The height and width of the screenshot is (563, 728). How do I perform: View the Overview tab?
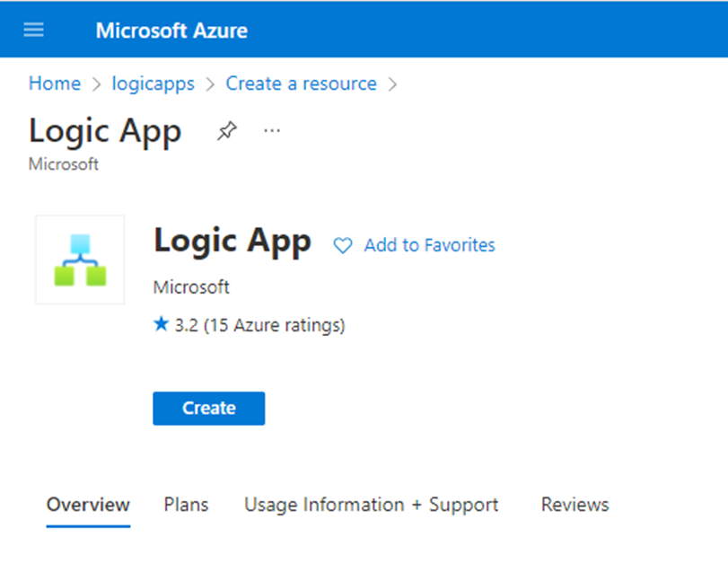pyautogui.click(x=88, y=505)
